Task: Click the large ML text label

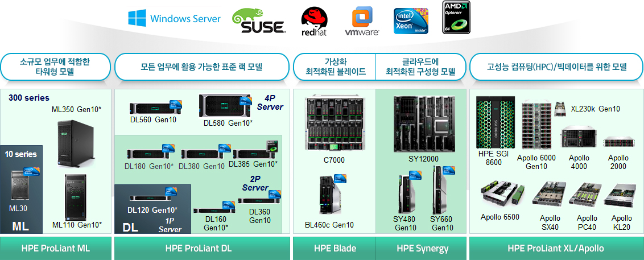Action: click(x=20, y=226)
